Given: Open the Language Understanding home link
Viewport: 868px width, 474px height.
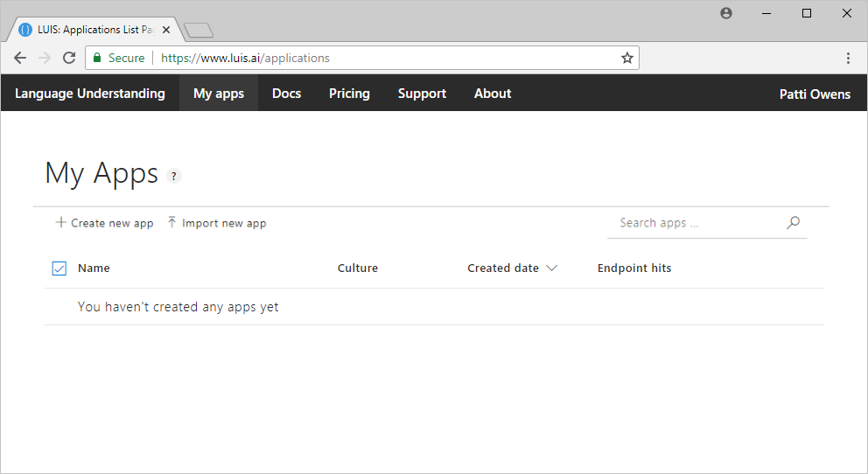Looking at the screenshot, I should (x=90, y=94).
